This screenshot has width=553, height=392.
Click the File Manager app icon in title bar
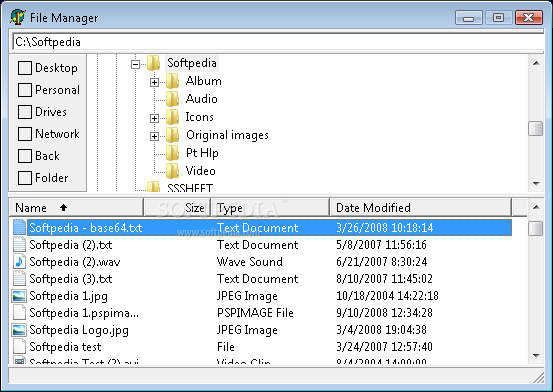pyautogui.click(x=18, y=17)
